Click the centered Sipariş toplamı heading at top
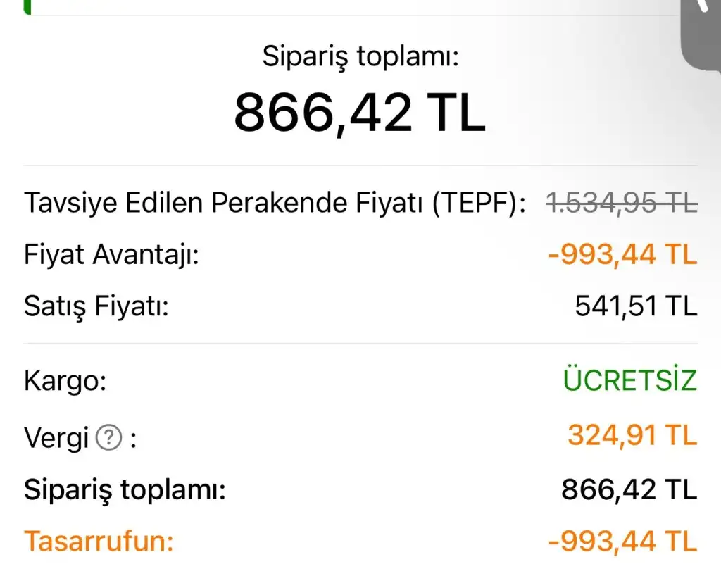 point(360,56)
